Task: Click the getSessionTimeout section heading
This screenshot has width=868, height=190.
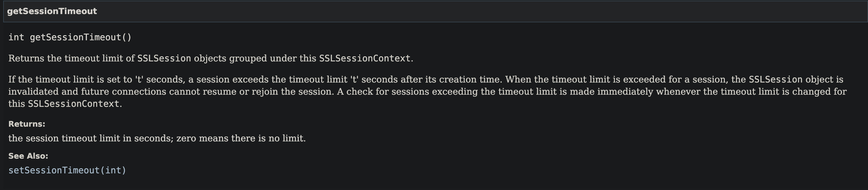Action: tap(52, 12)
